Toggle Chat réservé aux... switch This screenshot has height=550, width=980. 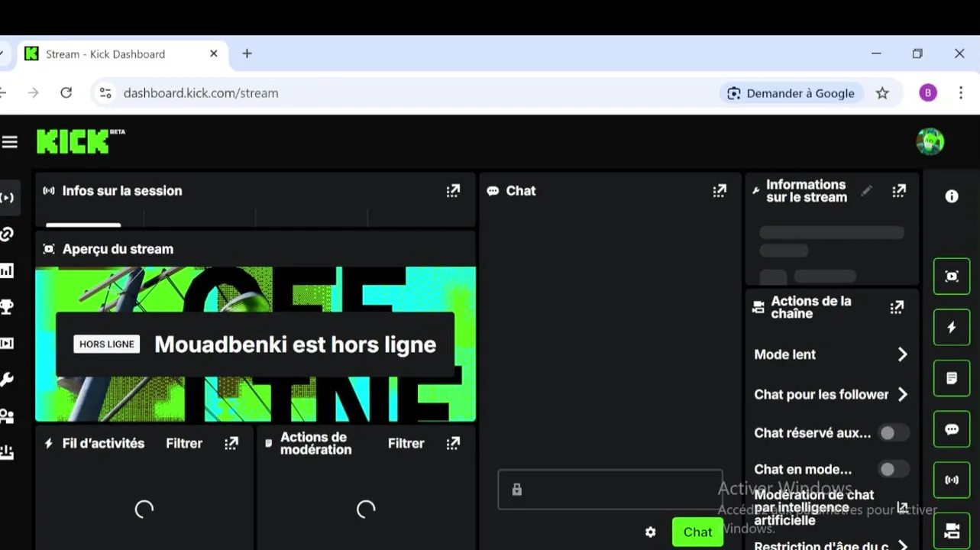point(893,433)
